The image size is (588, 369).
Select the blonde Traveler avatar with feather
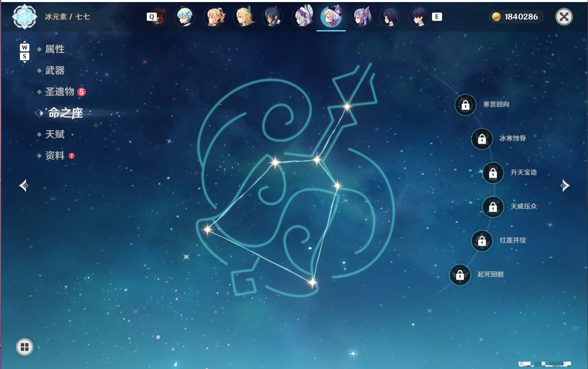tap(244, 17)
